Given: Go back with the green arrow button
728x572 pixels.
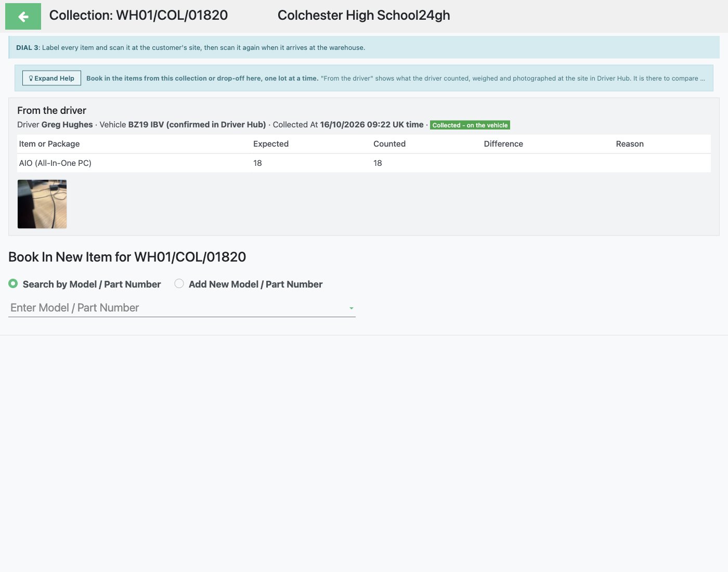Looking at the screenshot, I should coord(23,16).
